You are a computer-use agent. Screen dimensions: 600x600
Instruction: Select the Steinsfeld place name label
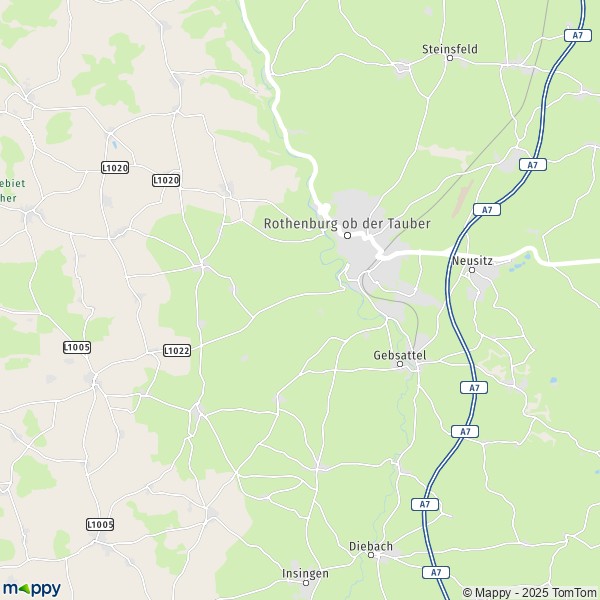coord(450,49)
